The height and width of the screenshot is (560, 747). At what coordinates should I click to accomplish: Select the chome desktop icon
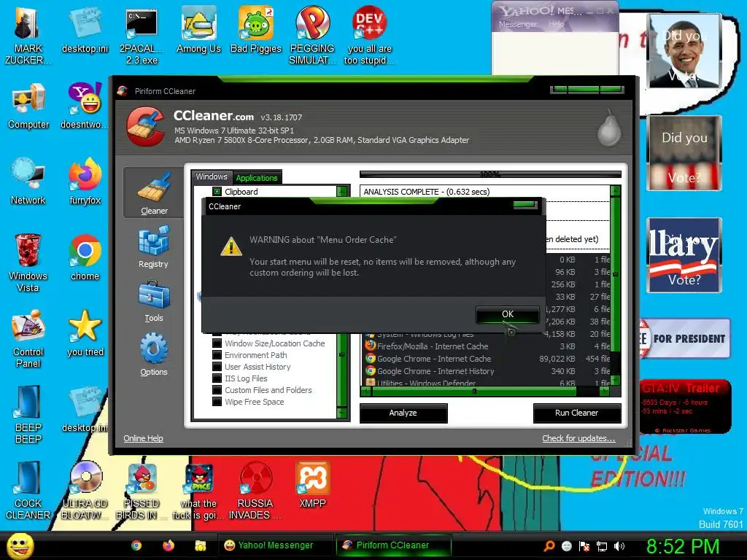pos(85,257)
